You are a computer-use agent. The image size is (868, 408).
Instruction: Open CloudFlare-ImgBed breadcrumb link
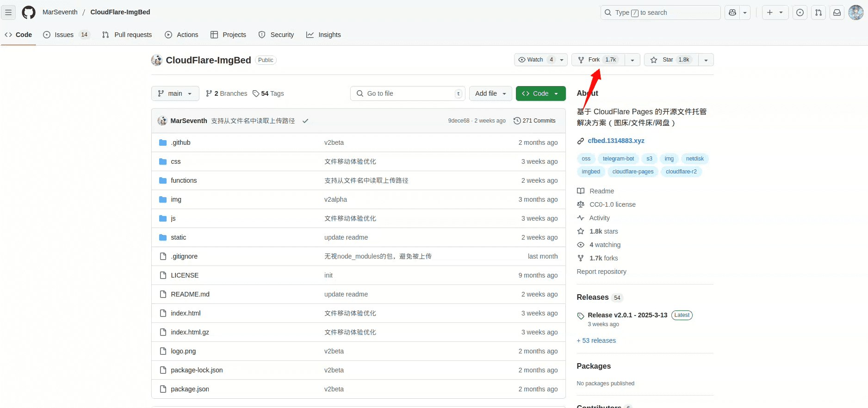click(x=120, y=12)
